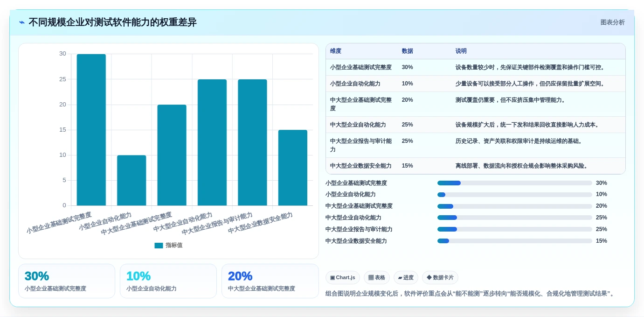Click the 中大型企业基础测试完整度 20% progress bar

click(x=515, y=206)
